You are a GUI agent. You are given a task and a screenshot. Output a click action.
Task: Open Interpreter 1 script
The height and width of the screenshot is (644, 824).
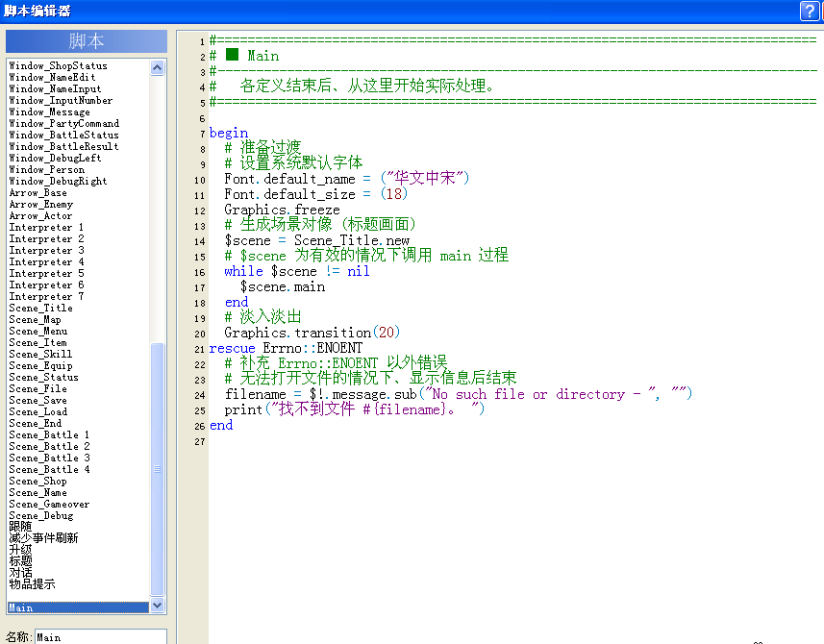pos(46,228)
